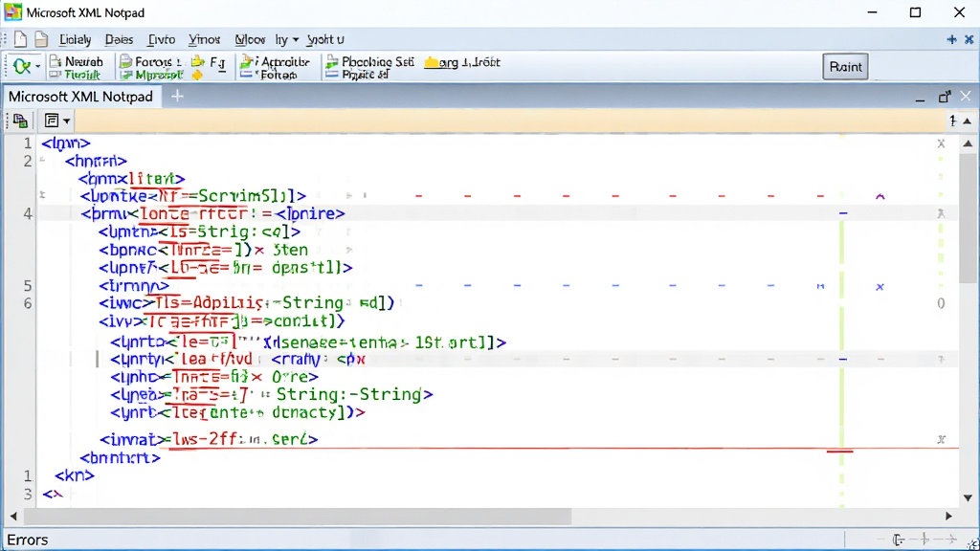This screenshot has width=980, height=551.
Task: Click the small up arrow in editor toolbar
Action: pos(968,121)
